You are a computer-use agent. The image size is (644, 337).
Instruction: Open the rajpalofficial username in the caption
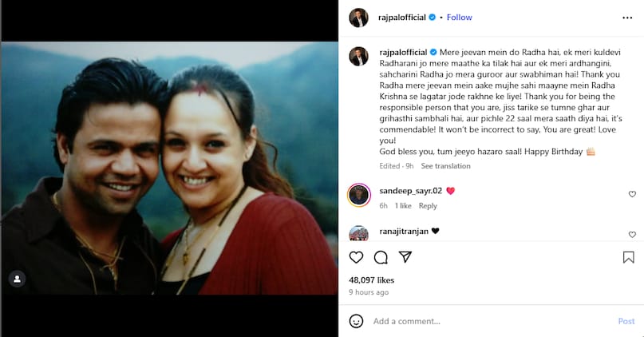tap(403, 50)
